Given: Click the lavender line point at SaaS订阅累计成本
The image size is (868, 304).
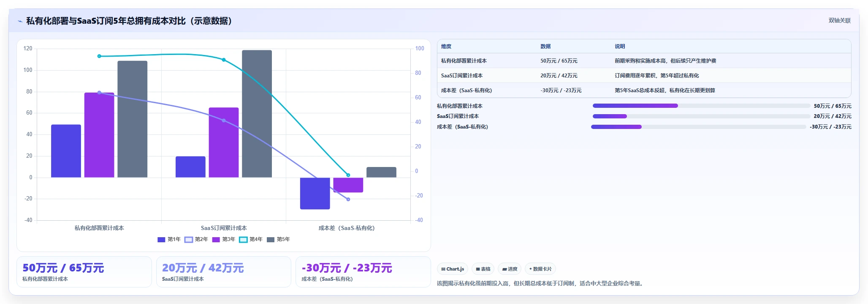Looking at the screenshot, I should [224, 121].
